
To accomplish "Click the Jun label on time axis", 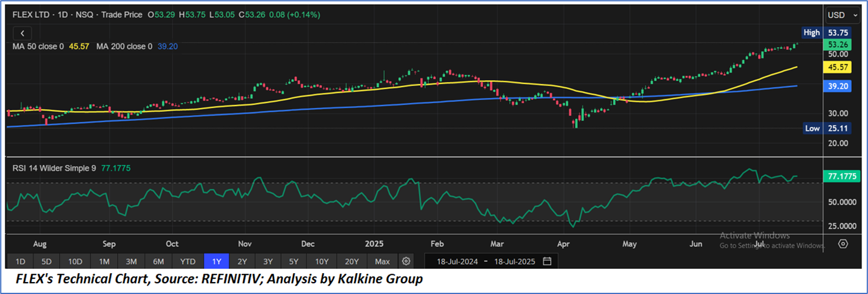I will click(x=695, y=244).
